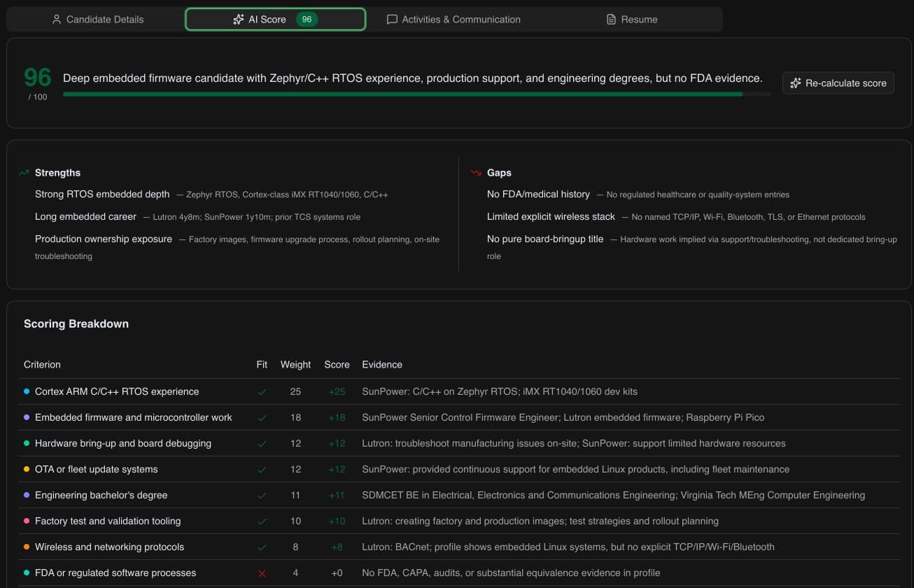Click 'Cortex ARM C/C++ RTOS experience' criterion
The height and width of the screenshot is (588, 914).
tap(117, 392)
